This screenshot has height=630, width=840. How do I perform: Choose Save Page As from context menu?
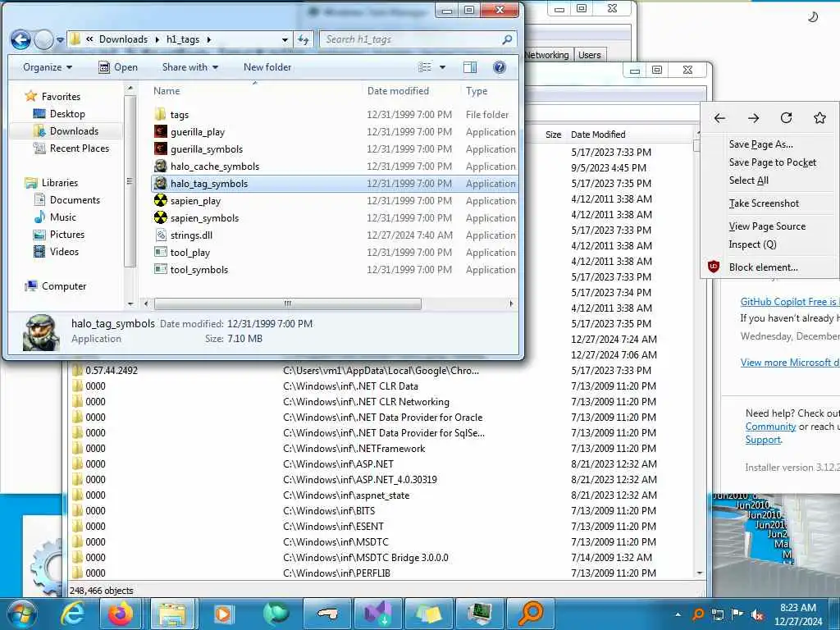tap(760, 144)
